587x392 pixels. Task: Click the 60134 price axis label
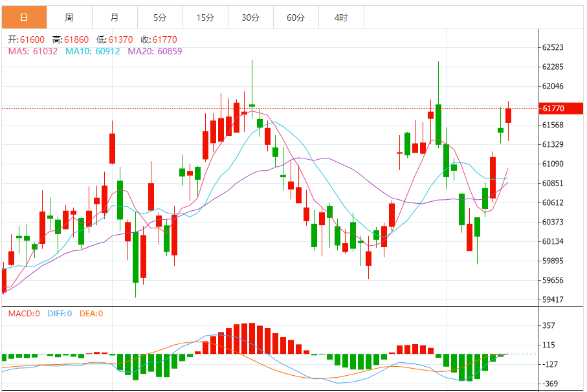[553, 242]
